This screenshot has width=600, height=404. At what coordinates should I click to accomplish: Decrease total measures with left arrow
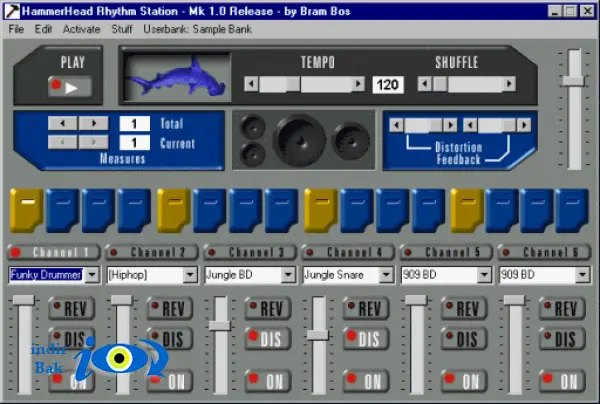coord(63,123)
